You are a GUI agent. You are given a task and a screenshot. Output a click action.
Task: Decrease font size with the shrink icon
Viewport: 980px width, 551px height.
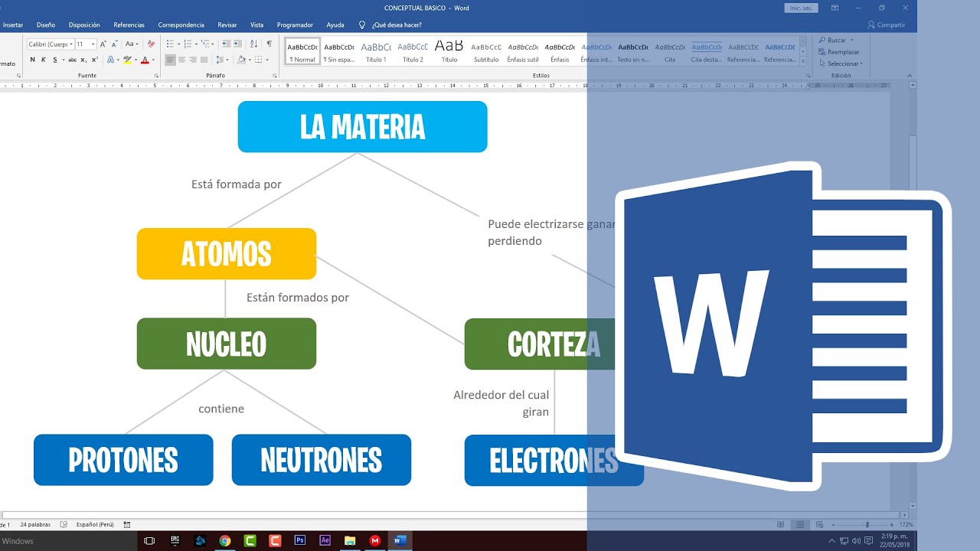pos(115,44)
